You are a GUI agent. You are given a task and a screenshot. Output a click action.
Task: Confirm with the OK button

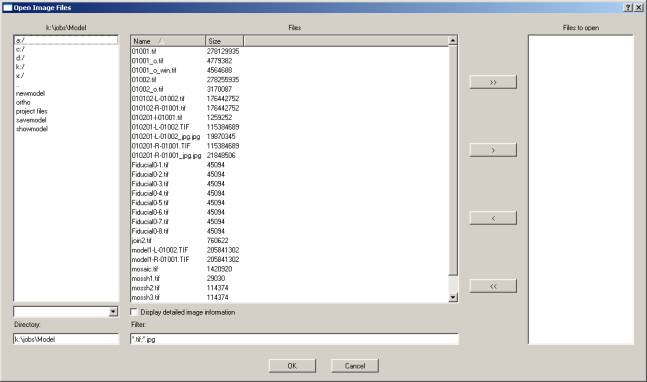(x=292, y=366)
